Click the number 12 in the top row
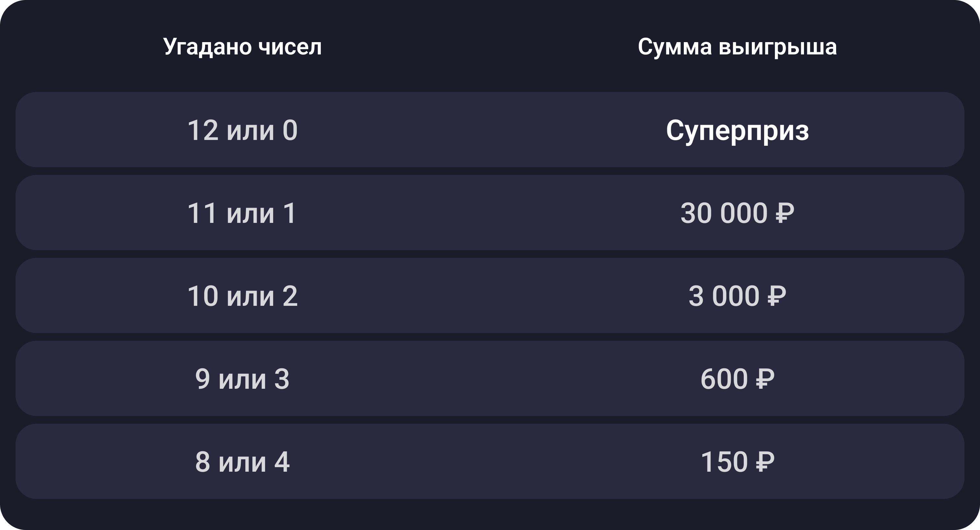The image size is (980, 530). point(203,131)
